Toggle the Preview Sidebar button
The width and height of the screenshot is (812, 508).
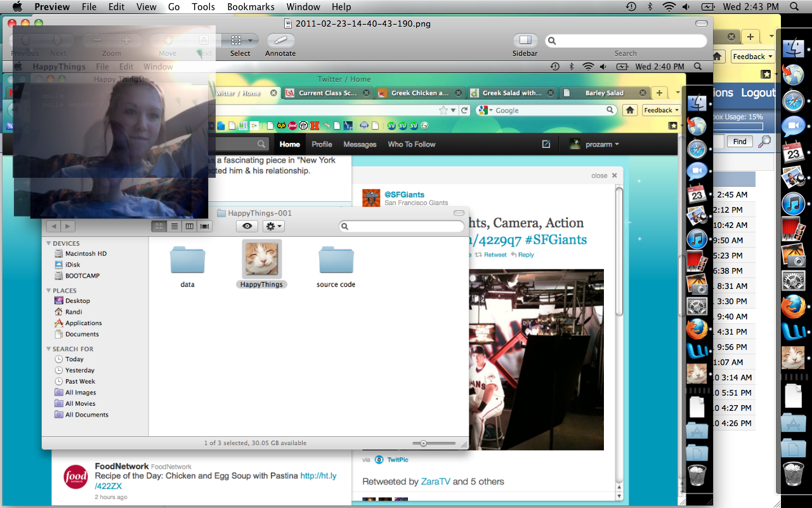tap(525, 41)
